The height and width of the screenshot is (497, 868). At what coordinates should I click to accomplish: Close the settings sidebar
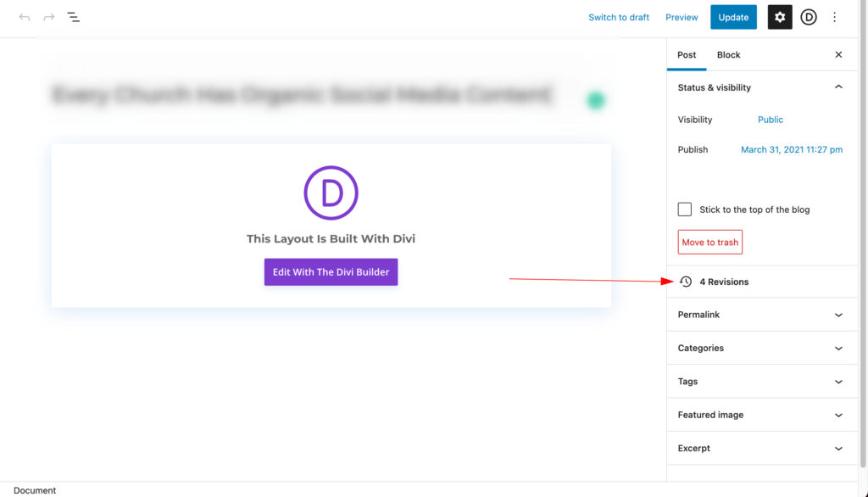(838, 54)
